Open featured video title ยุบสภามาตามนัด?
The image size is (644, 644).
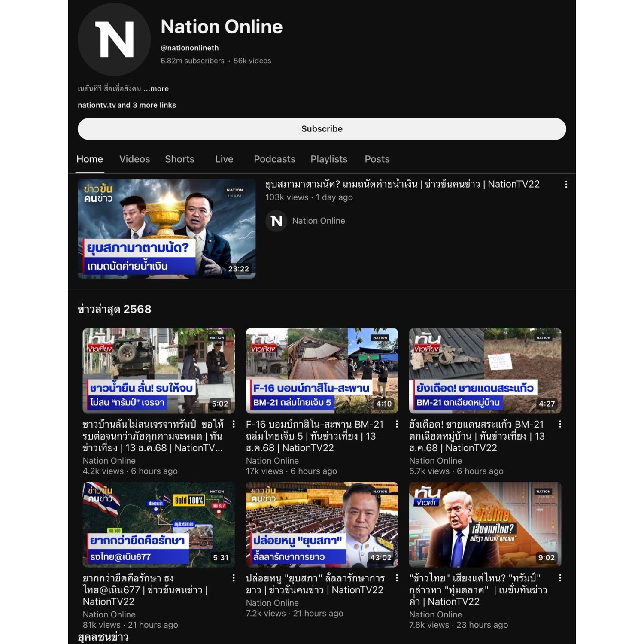(x=402, y=184)
